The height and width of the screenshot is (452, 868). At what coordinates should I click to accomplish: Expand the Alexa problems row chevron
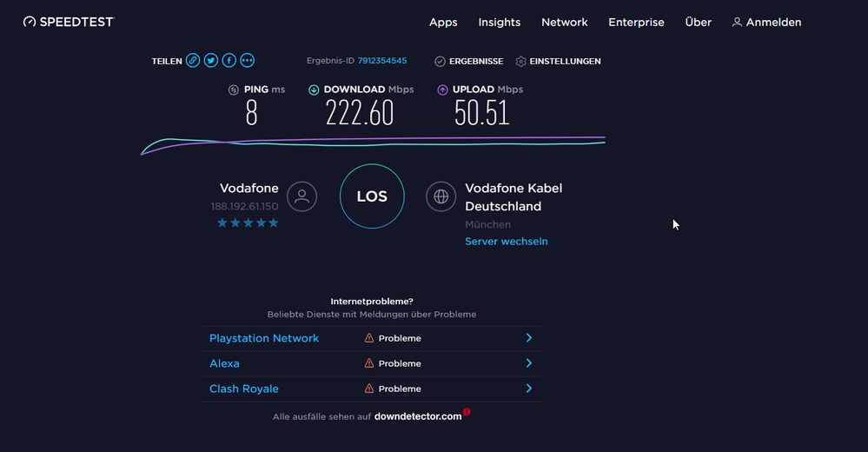(x=528, y=363)
